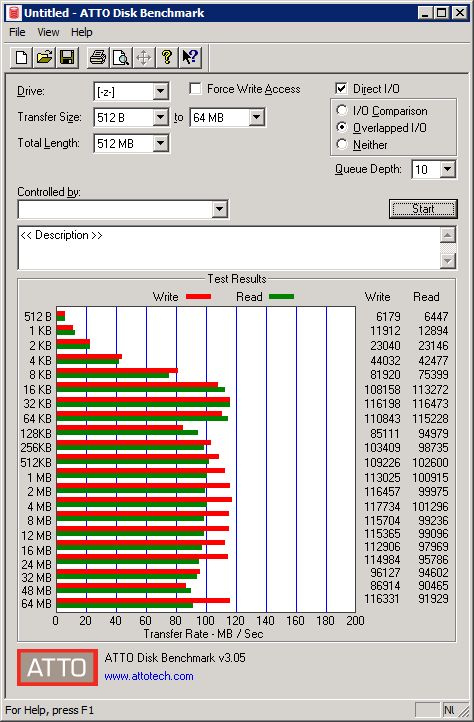The image size is (474, 722).
Task: Print results using the printer icon
Action: (98, 58)
